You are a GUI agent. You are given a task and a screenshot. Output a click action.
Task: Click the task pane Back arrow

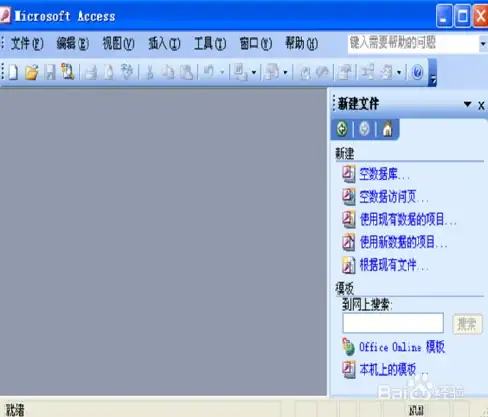pos(342,129)
